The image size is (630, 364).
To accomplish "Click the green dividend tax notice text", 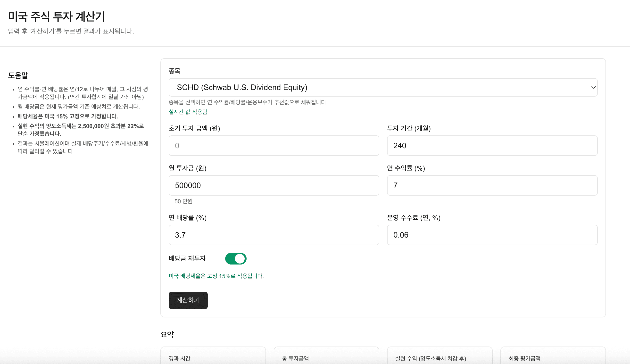I will tap(216, 276).
